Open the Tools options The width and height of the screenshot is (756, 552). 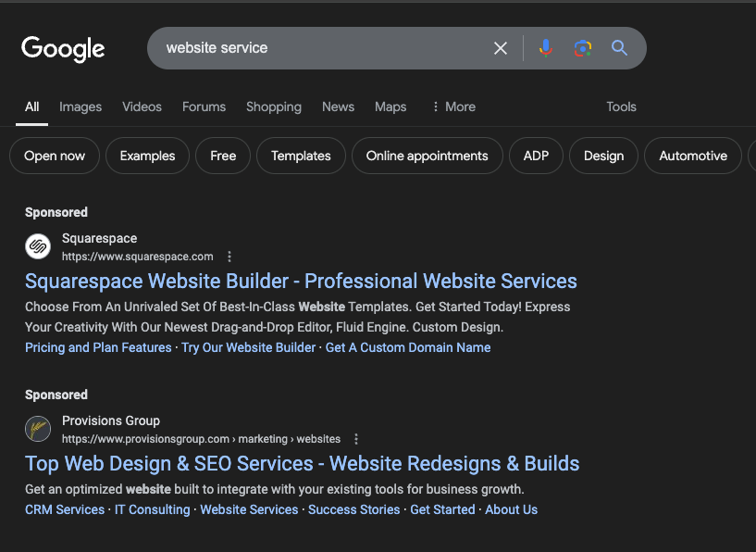coord(621,107)
